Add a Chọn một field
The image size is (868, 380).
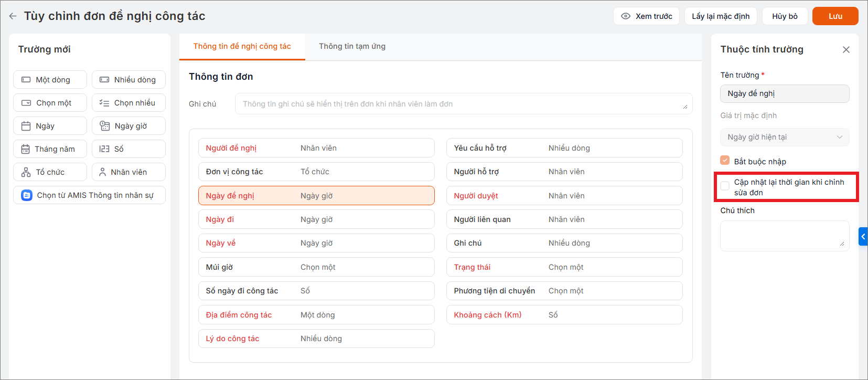(50, 103)
